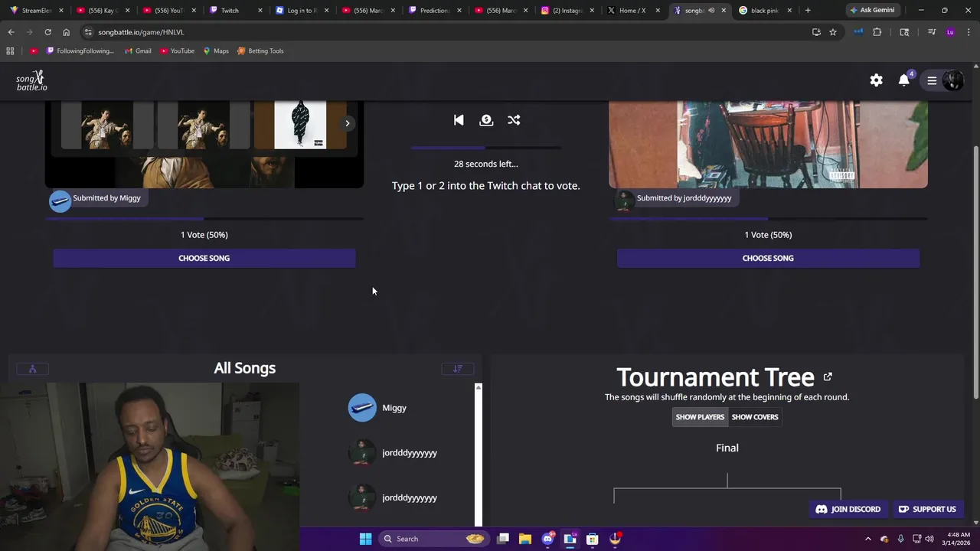This screenshot has width=980, height=551.
Task: Open the Betting Tools bookmark folder
Action: click(x=260, y=51)
